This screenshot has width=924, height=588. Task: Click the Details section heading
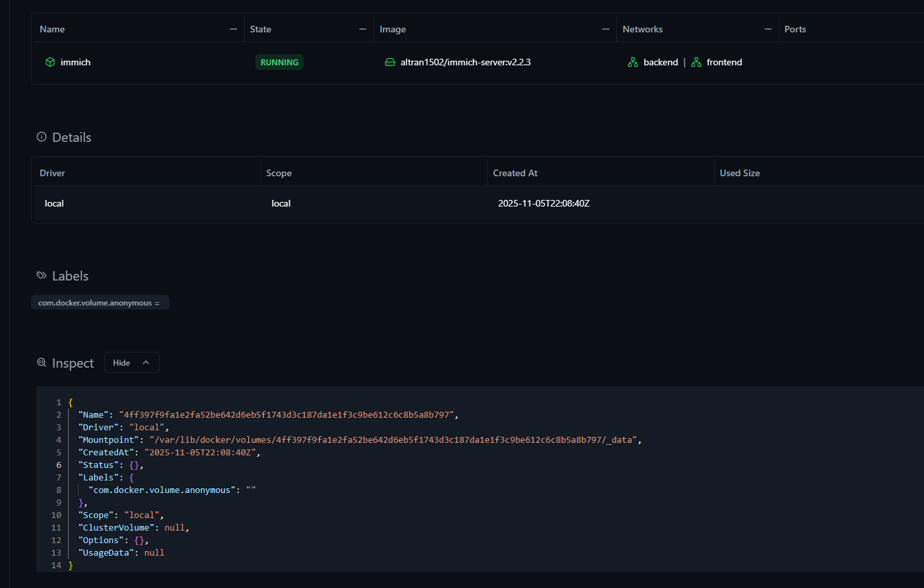[71, 137]
